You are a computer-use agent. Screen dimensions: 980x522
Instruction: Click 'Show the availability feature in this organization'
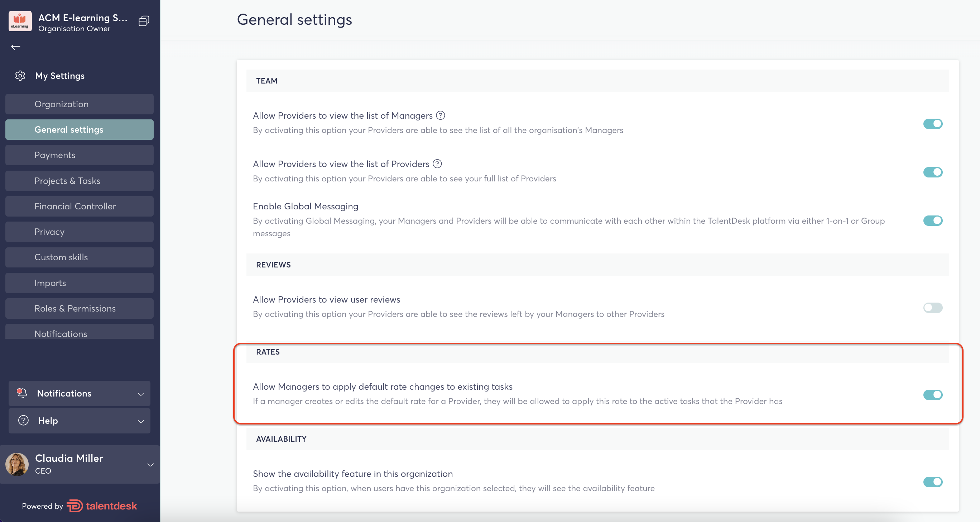pyautogui.click(x=353, y=474)
